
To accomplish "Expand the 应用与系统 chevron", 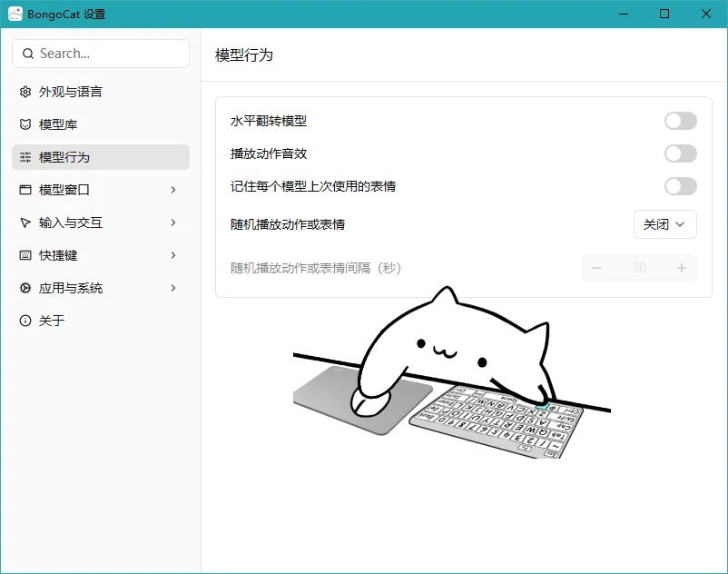I will tap(173, 288).
